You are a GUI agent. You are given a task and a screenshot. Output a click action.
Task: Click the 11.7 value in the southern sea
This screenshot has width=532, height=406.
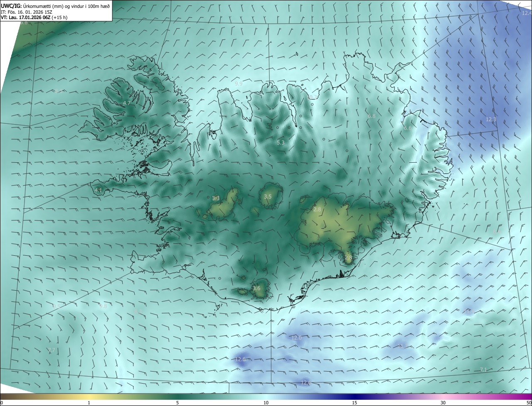coord(402,346)
